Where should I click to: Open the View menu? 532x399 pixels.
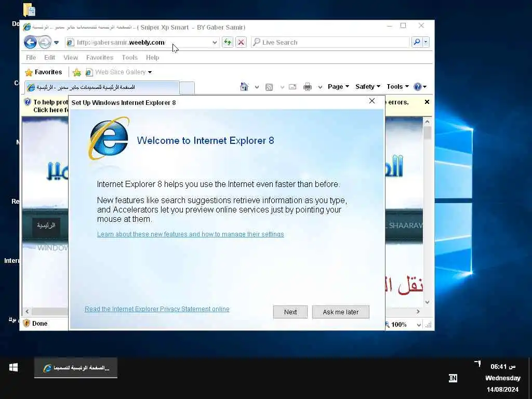71,58
